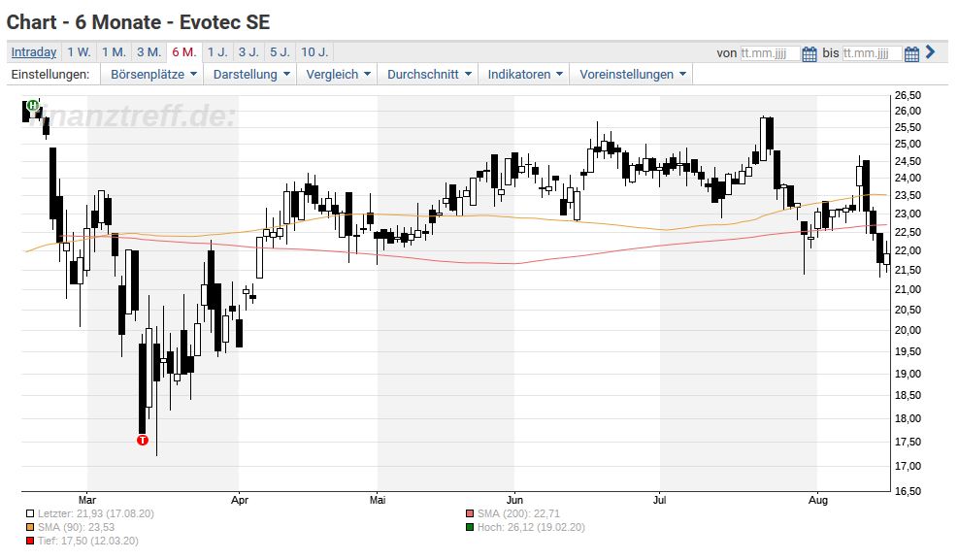This screenshot has height=560, width=958.
Task: Select the 6 M. time range tab
Action: (x=183, y=51)
